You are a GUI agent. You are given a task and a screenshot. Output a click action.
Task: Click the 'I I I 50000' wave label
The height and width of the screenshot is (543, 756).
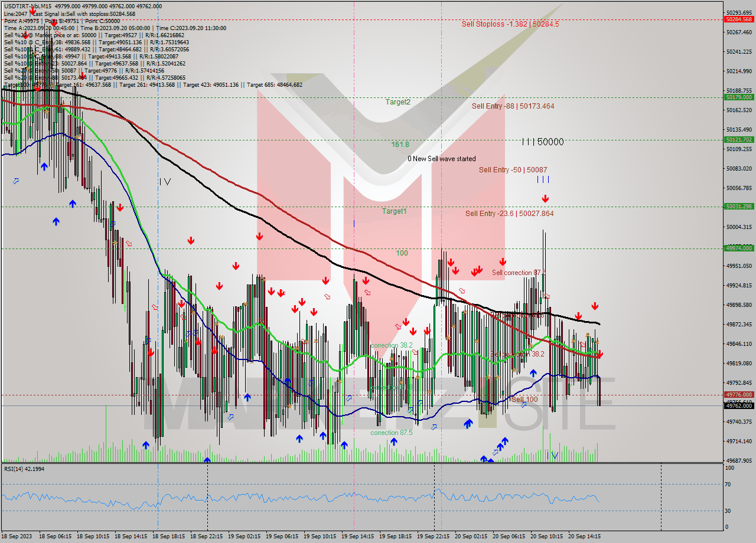click(x=542, y=142)
